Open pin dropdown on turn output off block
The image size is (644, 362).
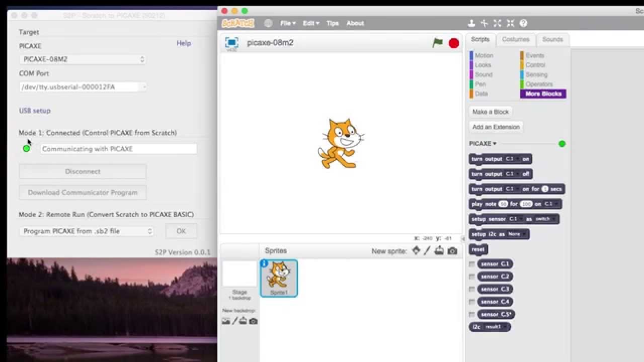[512, 174]
